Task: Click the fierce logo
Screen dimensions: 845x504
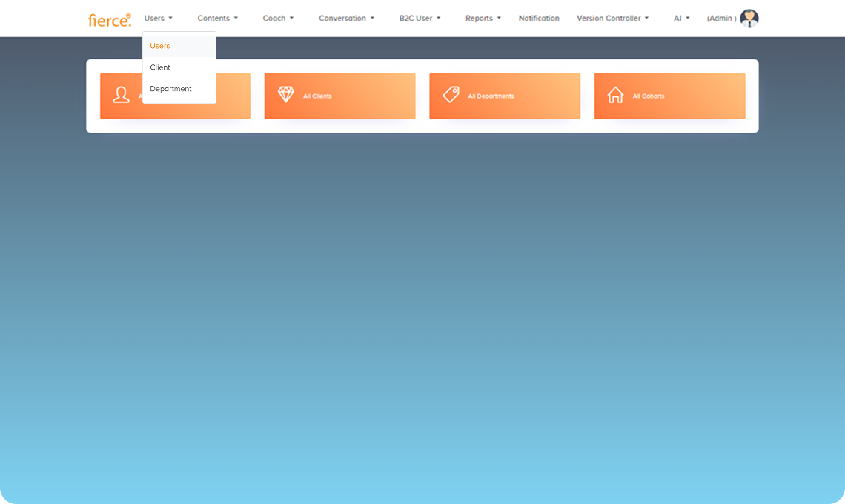Action: tap(110, 19)
